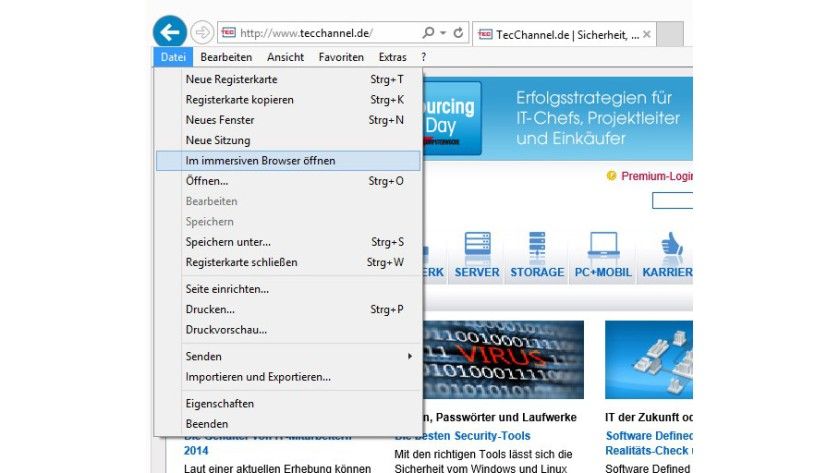Click the Erfolgsstrategien banner ad
The width and height of the screenshot is (840, 473).
point(558,118)
